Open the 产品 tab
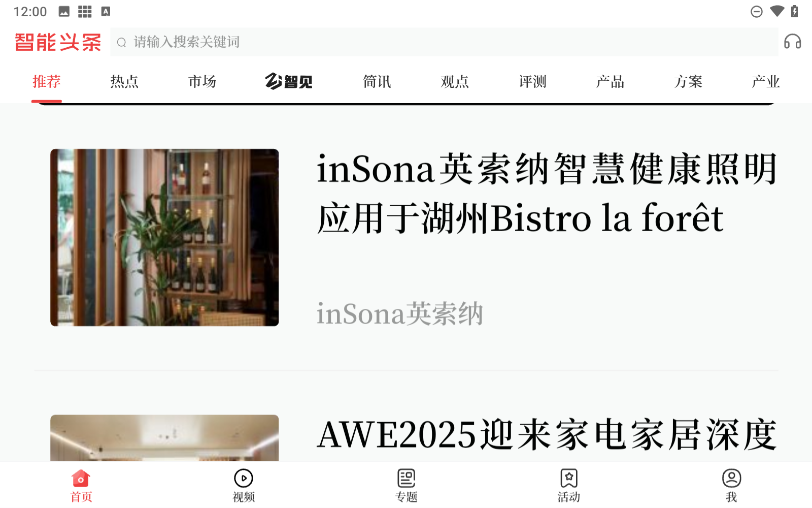812x508 pixels. [611, 81]
